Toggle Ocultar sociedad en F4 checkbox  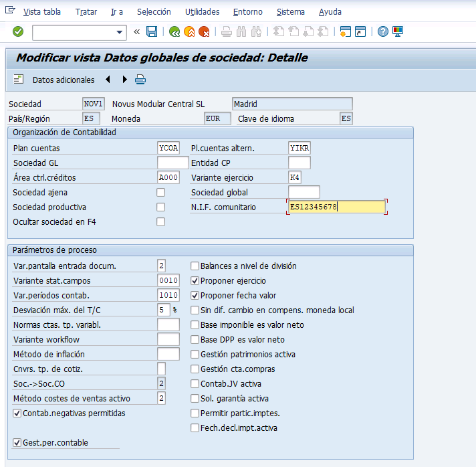click(x=161, y=222)
